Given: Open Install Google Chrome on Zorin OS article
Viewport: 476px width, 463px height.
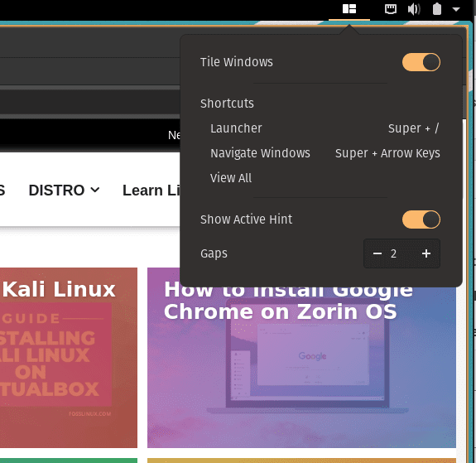Looking at the screenshot, I should 288,301.
